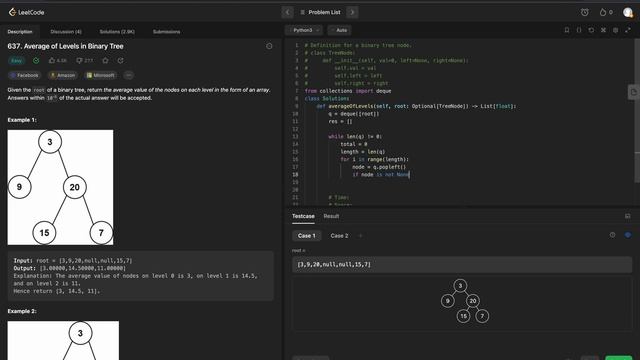This screenshot has width=640, height=360.
Task: Select the Facebook company tag
Action: (x=24, y=76)
